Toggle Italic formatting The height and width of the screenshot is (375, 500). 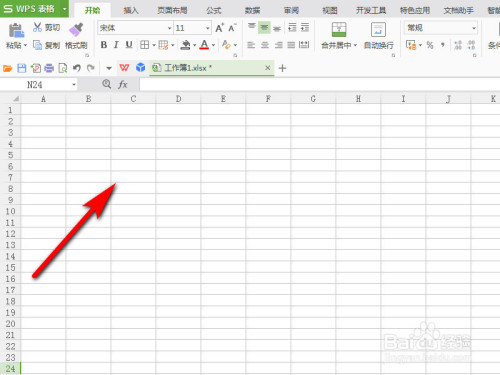tap(116, 45)
